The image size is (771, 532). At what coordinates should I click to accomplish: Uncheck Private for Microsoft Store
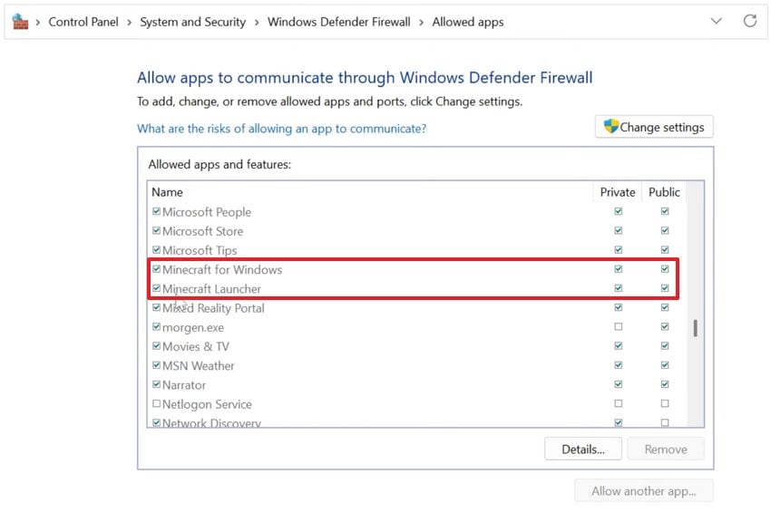pos(618,231)
